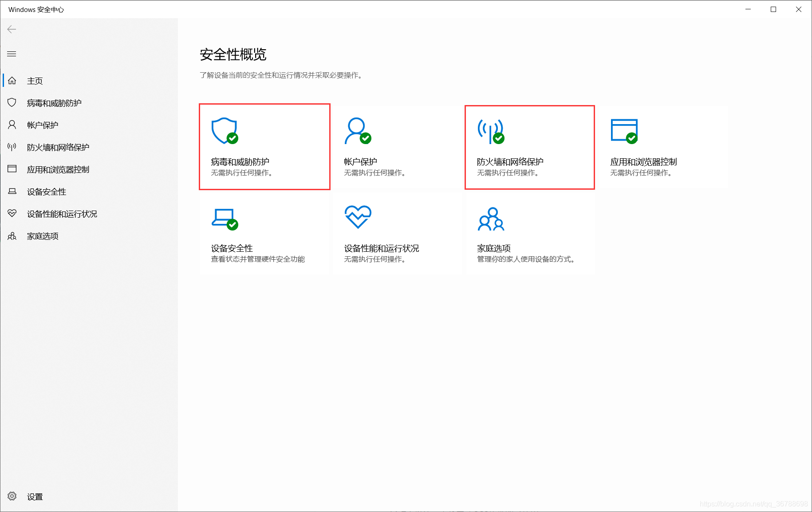Open the 应用和浏览器控制 card title
The width and height of the screenshot is (812, 512).
643,162
